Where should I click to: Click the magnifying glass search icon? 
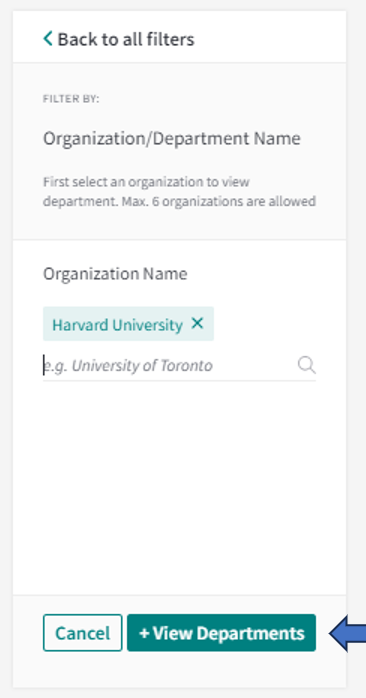coord(307,365)
